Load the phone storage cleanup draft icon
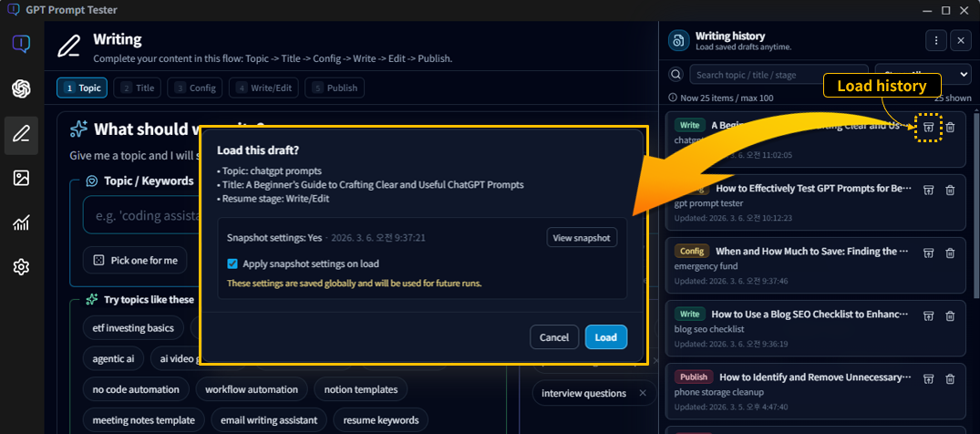 pos(929,379)
